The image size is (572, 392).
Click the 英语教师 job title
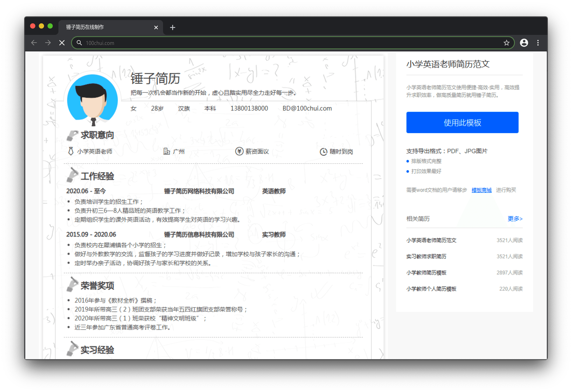274,191
